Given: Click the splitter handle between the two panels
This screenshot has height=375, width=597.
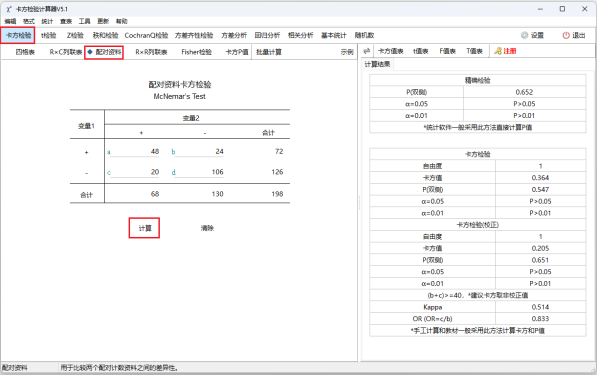Looking at the screenshot, I should coord(359,203).
